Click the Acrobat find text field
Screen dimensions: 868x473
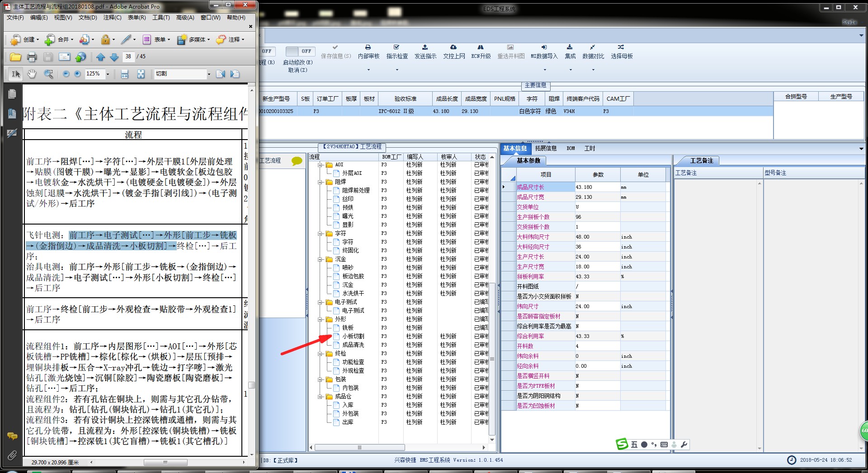pyautogui.click(x=180, y=74)
